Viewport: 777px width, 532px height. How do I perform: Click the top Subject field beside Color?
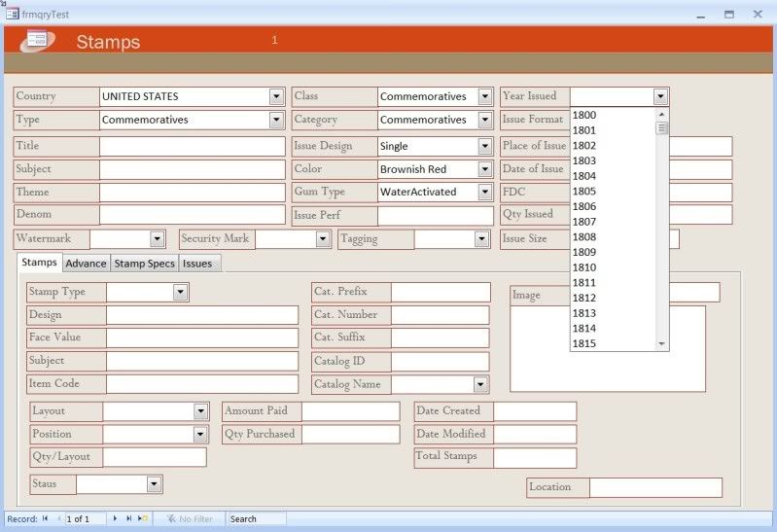click(x=193, y=169)
